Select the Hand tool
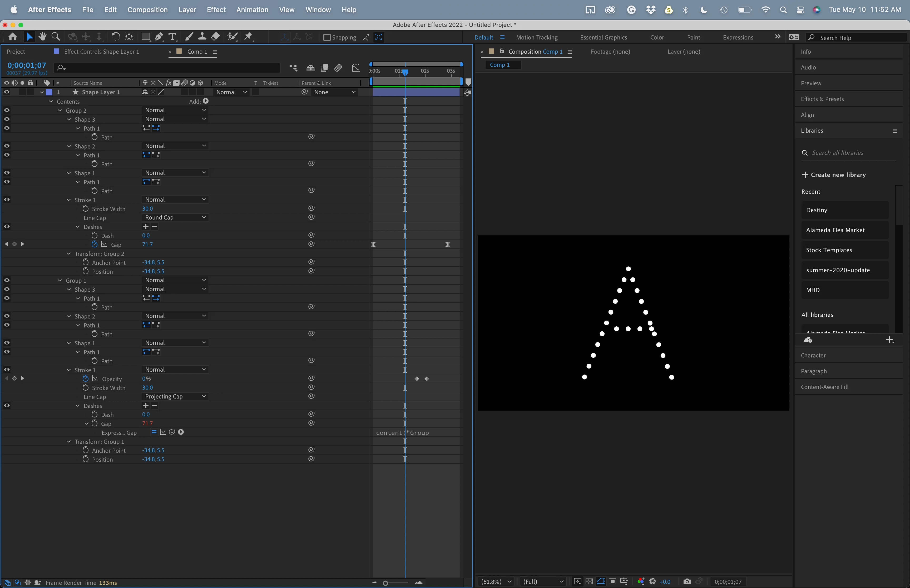Viewport: 910px width, 588px height. click(x=42, y=37)
